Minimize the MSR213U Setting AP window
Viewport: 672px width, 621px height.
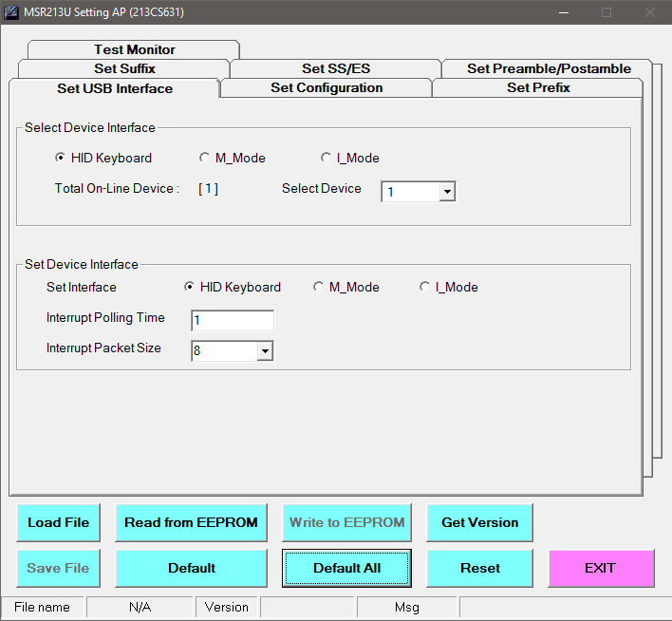point(564,12)
